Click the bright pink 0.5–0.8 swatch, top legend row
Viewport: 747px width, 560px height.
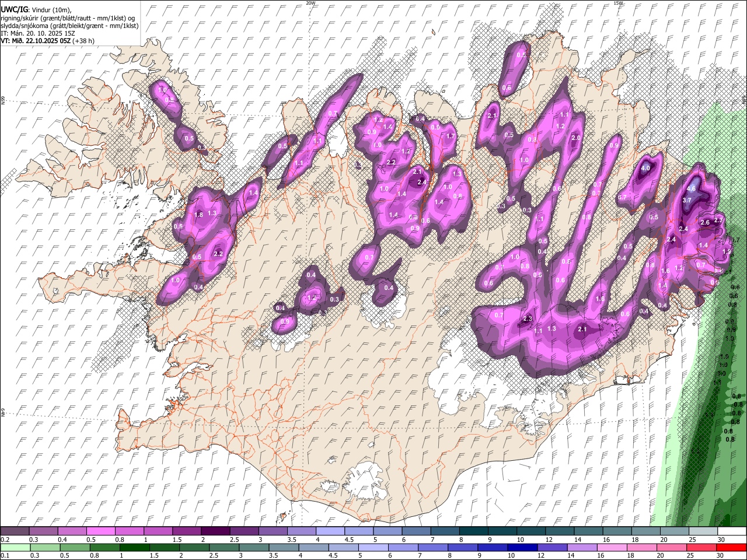tap(100, 531)
